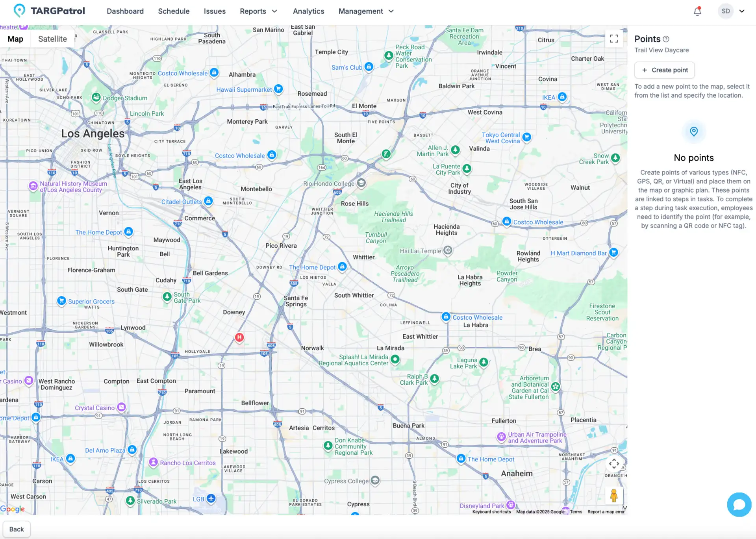
Task: Click the help icon next to Points
Action: pyautogui.click(x=666, y=39)
